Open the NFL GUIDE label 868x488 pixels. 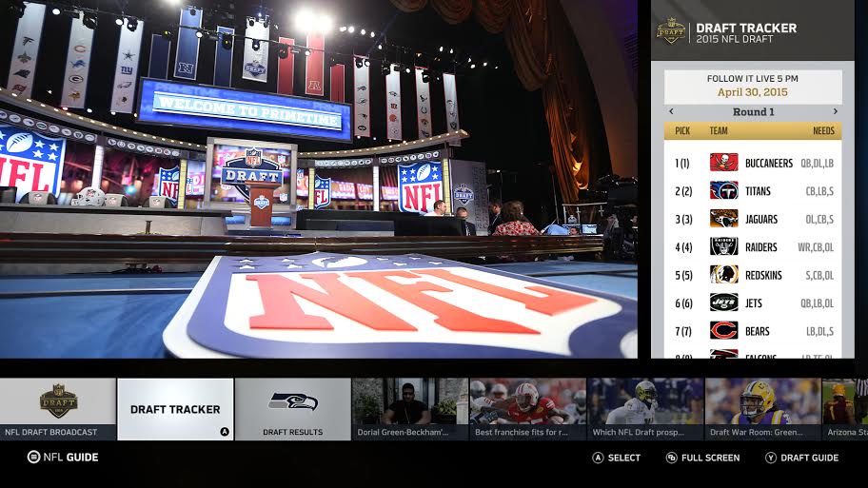(x=70, y=457)
